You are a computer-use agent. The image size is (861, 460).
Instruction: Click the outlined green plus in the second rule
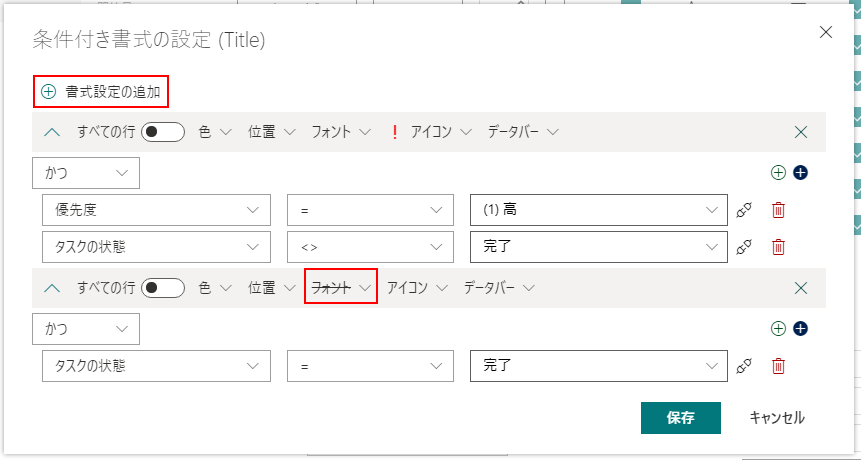778,328
